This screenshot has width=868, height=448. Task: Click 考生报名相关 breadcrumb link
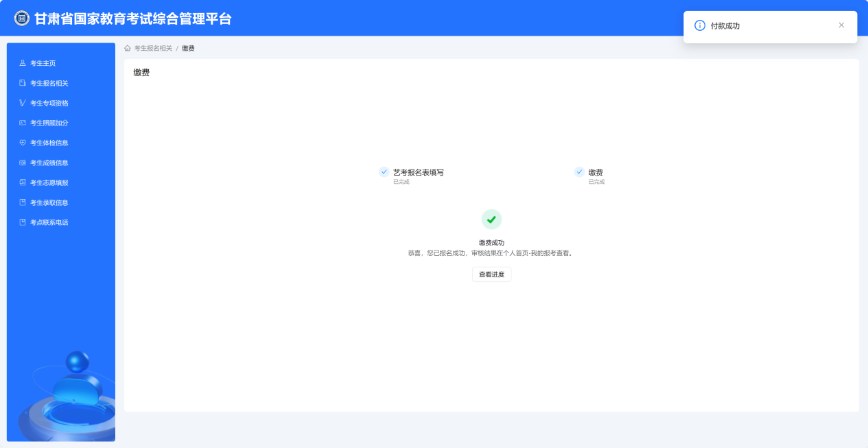(153, 48)
